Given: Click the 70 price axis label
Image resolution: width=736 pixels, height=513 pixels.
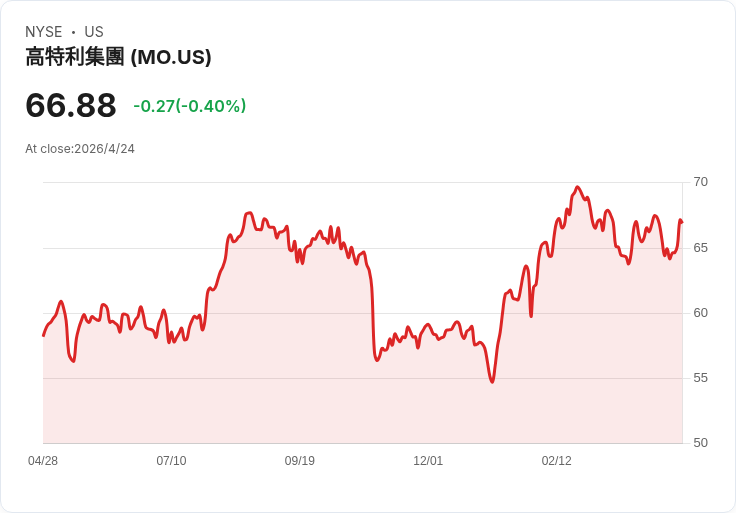Looking at the screenshot, I should [701, 182].
